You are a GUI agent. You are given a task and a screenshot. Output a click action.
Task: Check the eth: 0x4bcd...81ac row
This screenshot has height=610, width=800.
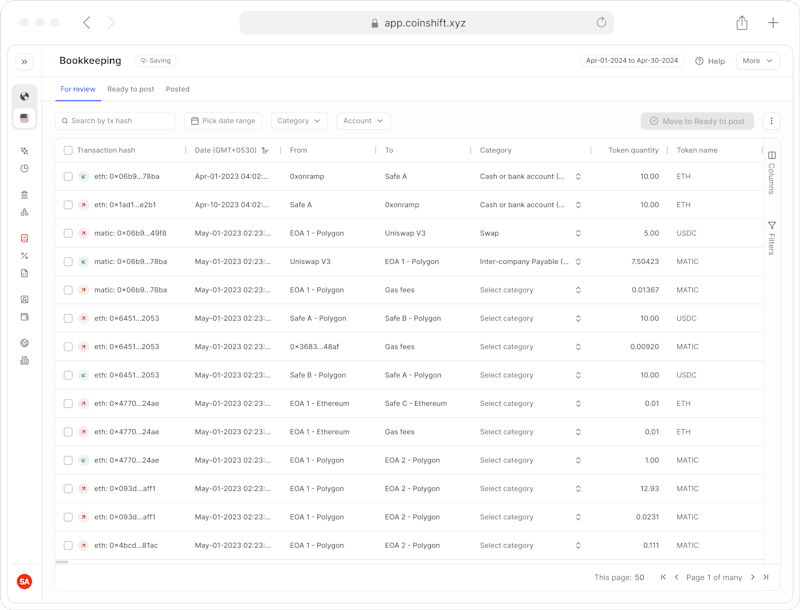[68, 545]
